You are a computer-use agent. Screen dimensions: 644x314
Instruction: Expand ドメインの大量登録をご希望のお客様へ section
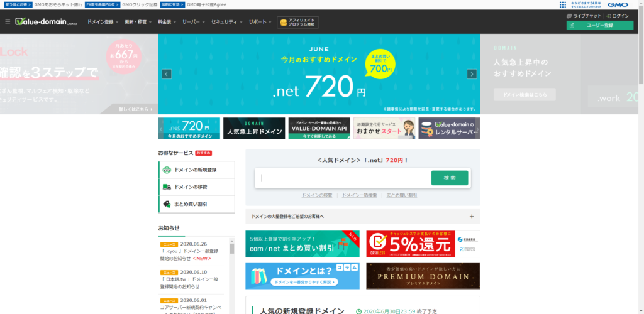click(x=363, y=216)
